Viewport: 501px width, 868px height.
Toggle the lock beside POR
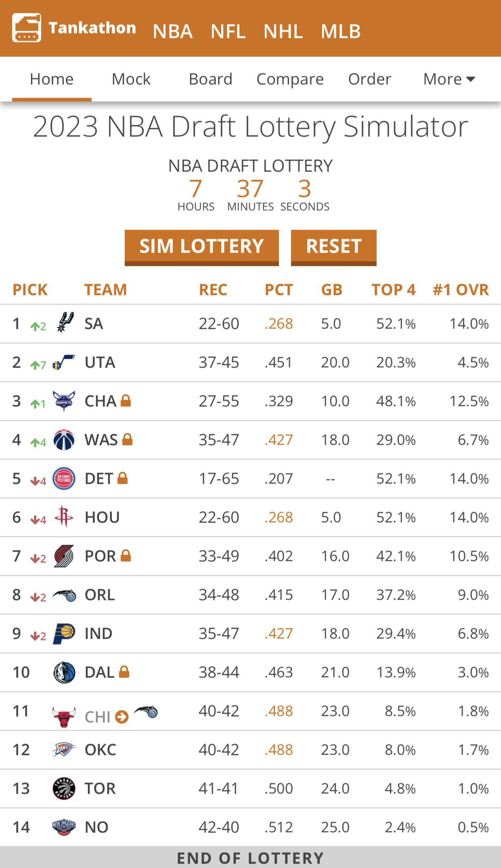(x=126, y=556)
